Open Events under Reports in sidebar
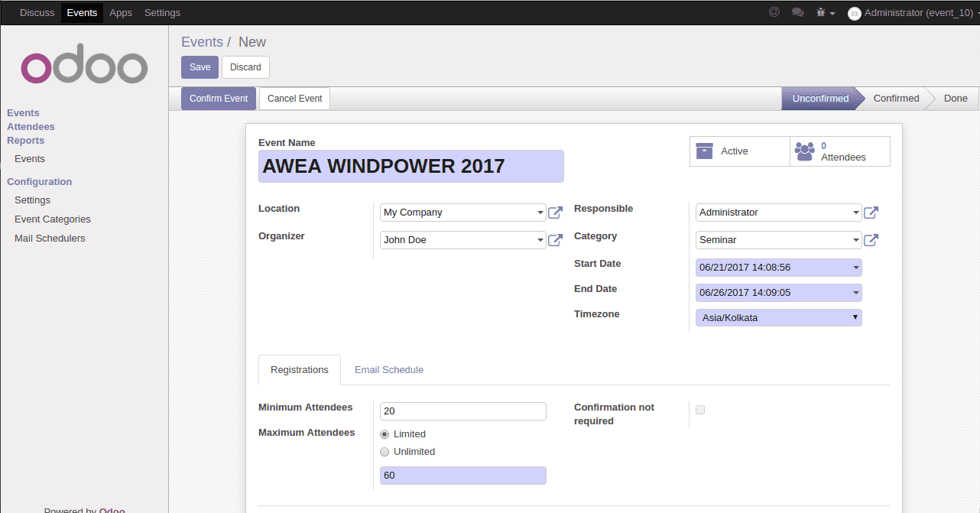 tap(30, 159)
